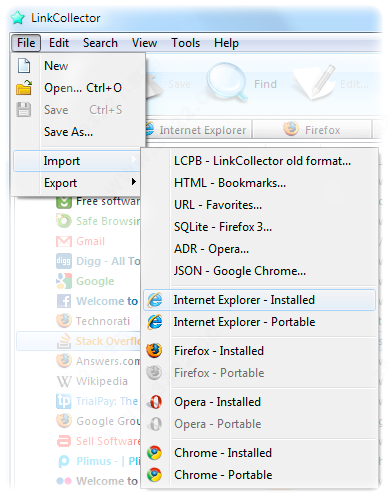The width and height of the screenshot is (388, 497).
Task: Import JSON - Google Chrome file
Action: click(240, 271)
